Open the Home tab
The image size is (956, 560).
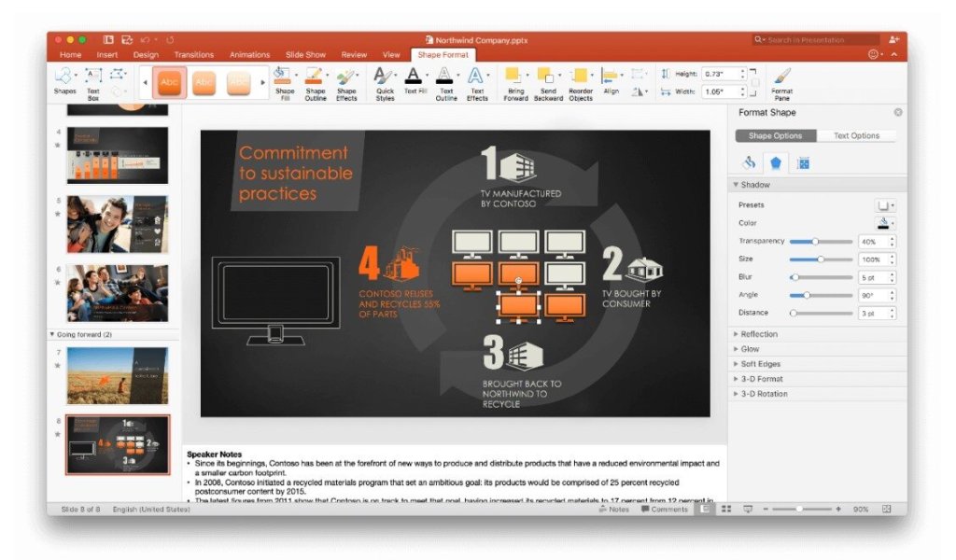(x=70, y=54)
